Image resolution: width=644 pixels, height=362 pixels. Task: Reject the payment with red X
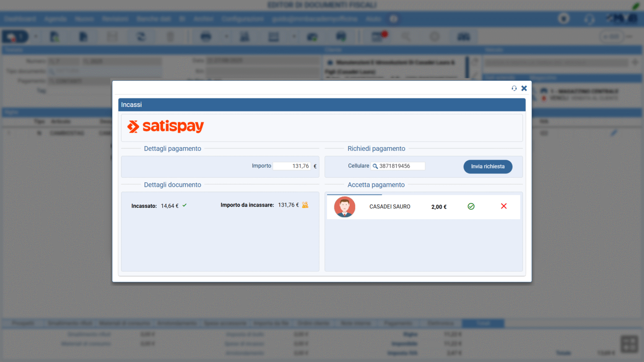504,206
